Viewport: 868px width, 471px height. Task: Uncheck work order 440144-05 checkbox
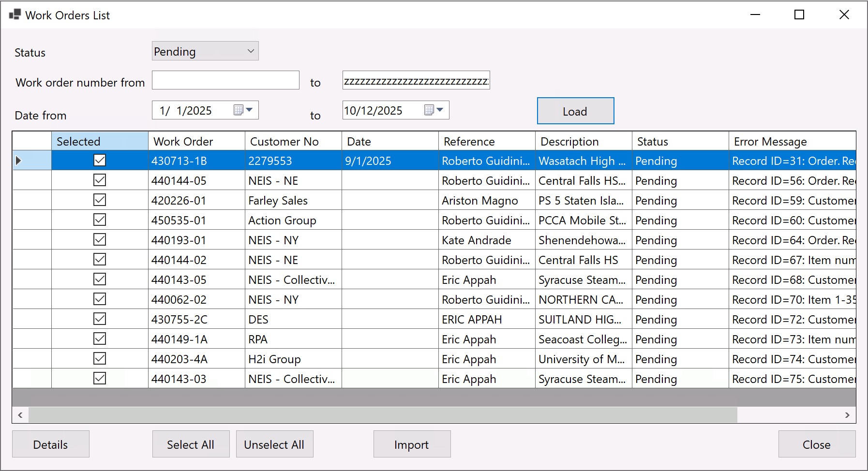pos(100,180)
